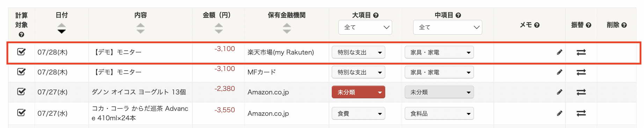Open the 大項目 filter dropdown 全て

(365, 27)
